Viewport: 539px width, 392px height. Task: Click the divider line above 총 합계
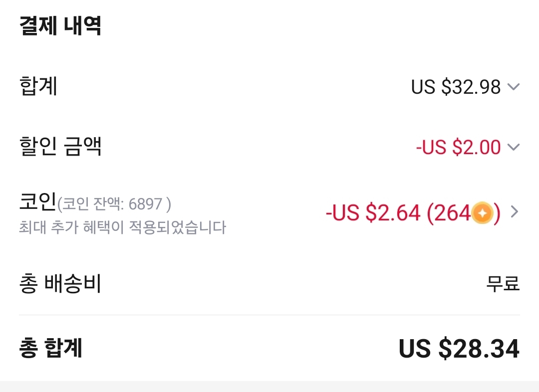(x=269, y=315)
